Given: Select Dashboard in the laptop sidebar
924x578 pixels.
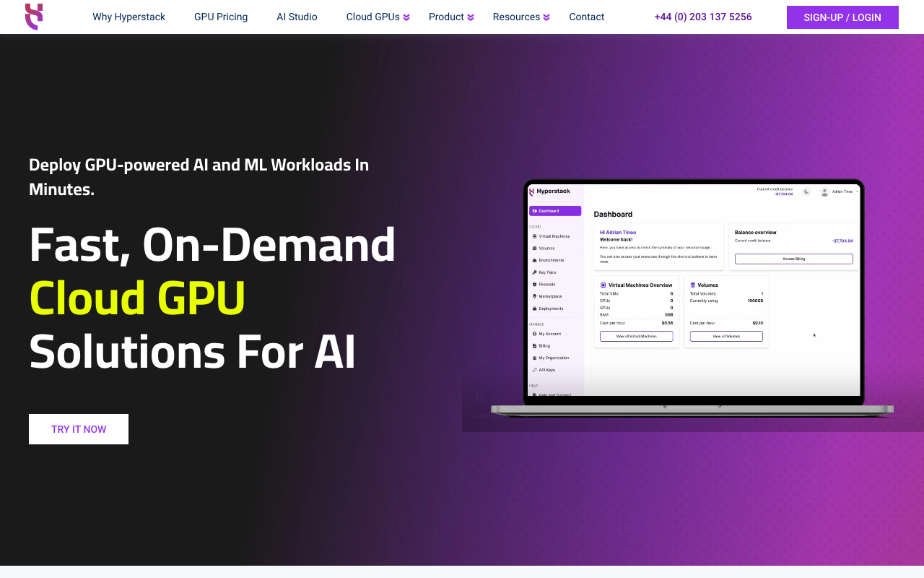Looking at the screenshot, I should coord(555,211).
